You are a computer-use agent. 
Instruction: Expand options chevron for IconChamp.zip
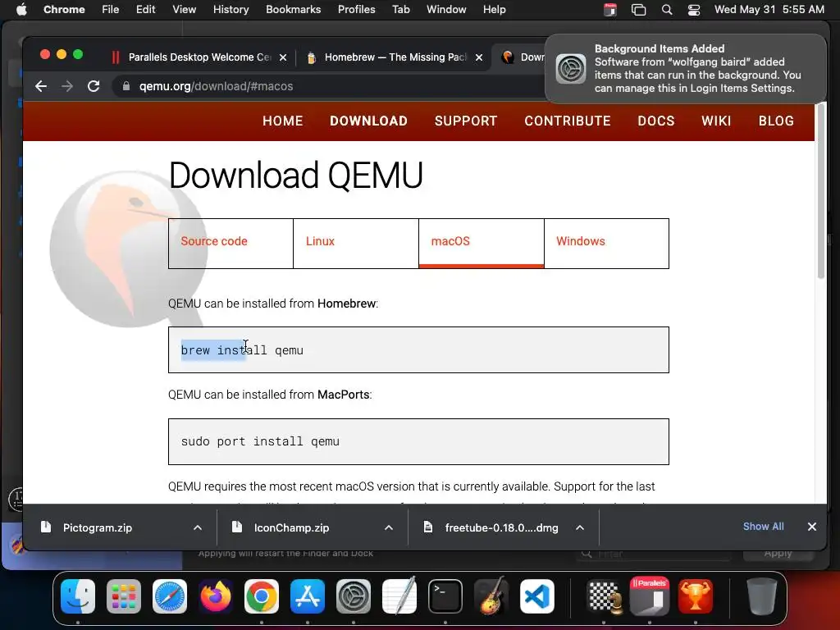click(x=389, y=527)
